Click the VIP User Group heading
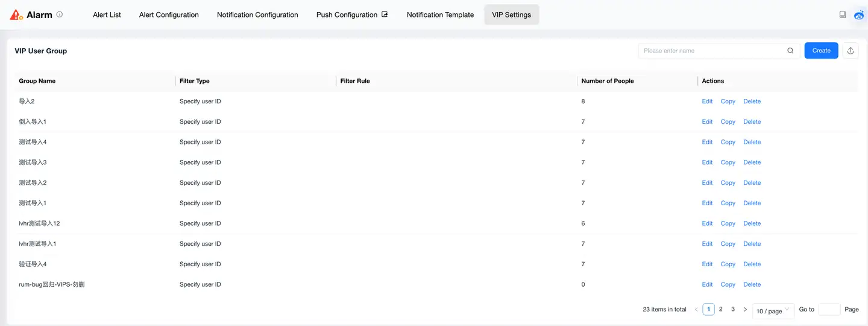This screenshot has width=868, height=326. pyautogui.click(x=41, y=51)
